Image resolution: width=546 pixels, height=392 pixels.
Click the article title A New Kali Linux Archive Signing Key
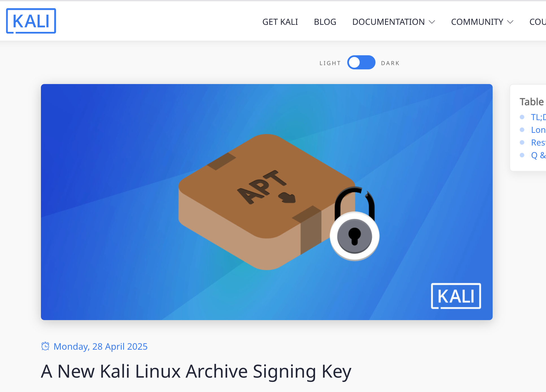pyautogui.click(x=196, y=371)
